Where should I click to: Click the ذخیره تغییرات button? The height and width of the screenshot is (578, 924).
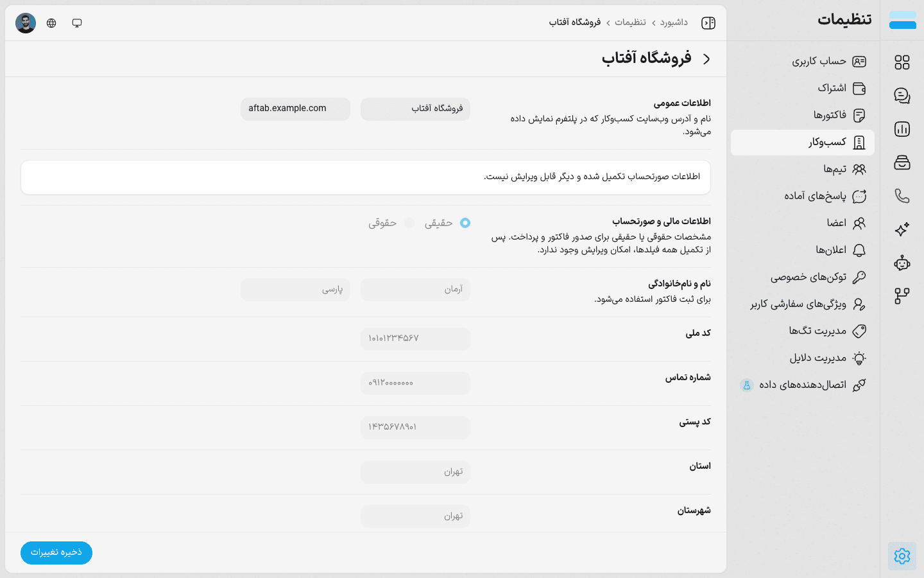(56, 553)
